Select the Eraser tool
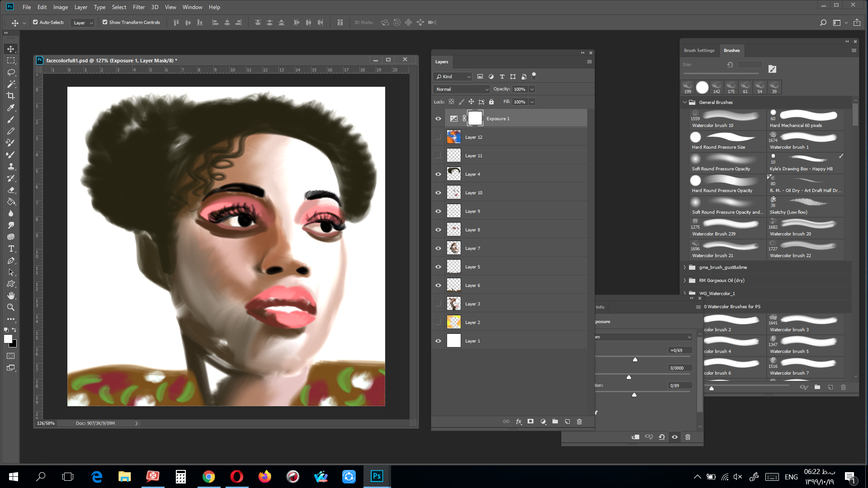868x488 pixels. tap(11, 190)
